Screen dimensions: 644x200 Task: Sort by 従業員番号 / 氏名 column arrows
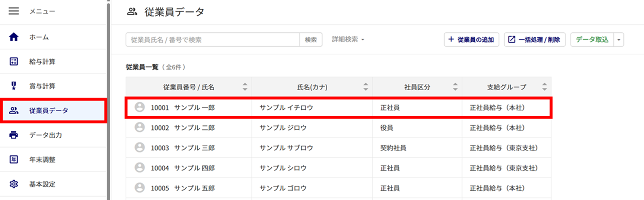point(245,87)
